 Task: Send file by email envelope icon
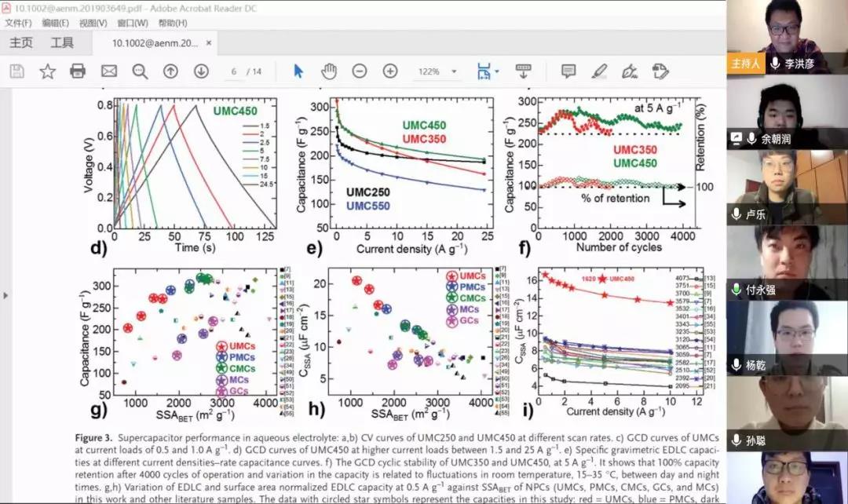tap(108, 71)
